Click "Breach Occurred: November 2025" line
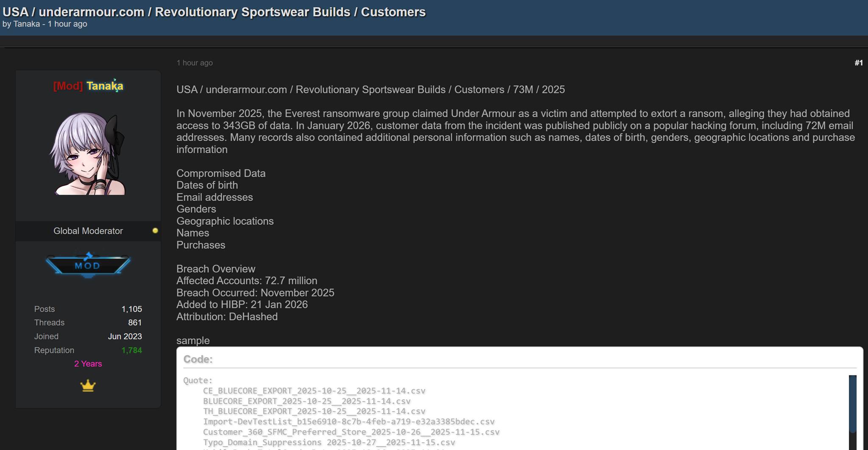868x450 pixels. 255,293
